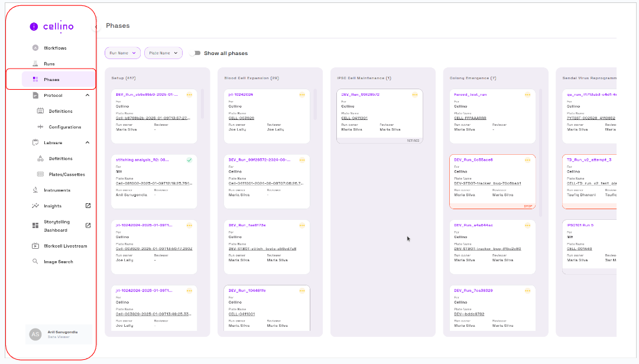Open the CELL-FFFAAABBB plate name link
The height and width of the screenshot is (364, 639).
coord(470,118)
